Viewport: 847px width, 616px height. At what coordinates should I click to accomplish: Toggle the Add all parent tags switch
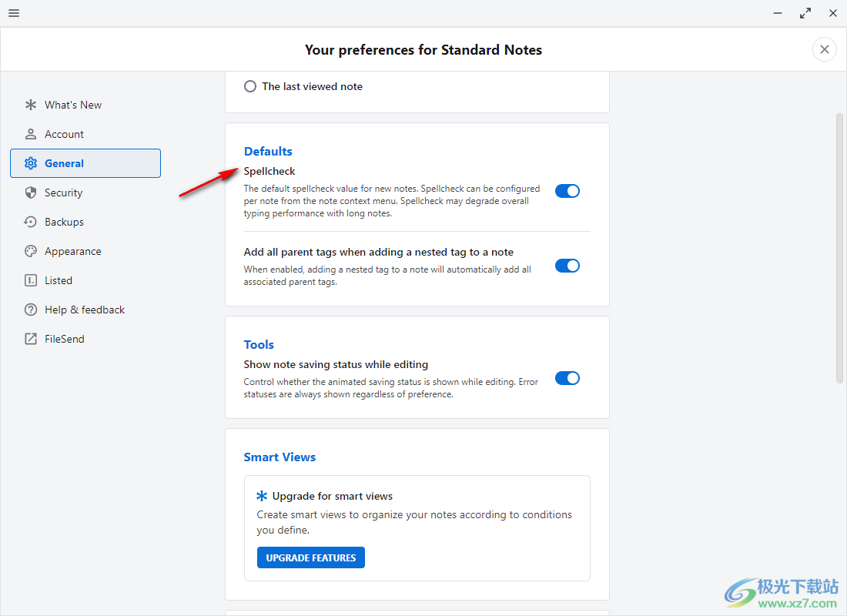tap(567, 266)
